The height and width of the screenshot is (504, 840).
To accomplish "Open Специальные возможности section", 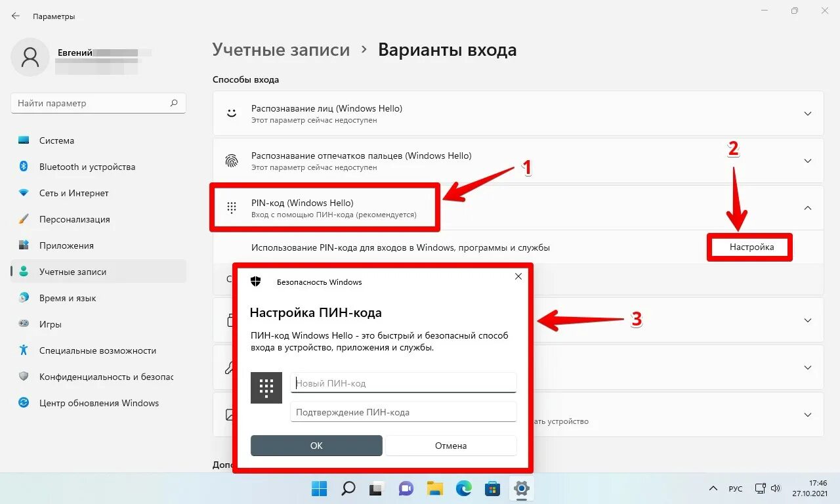I will click(x=98, y=350).
